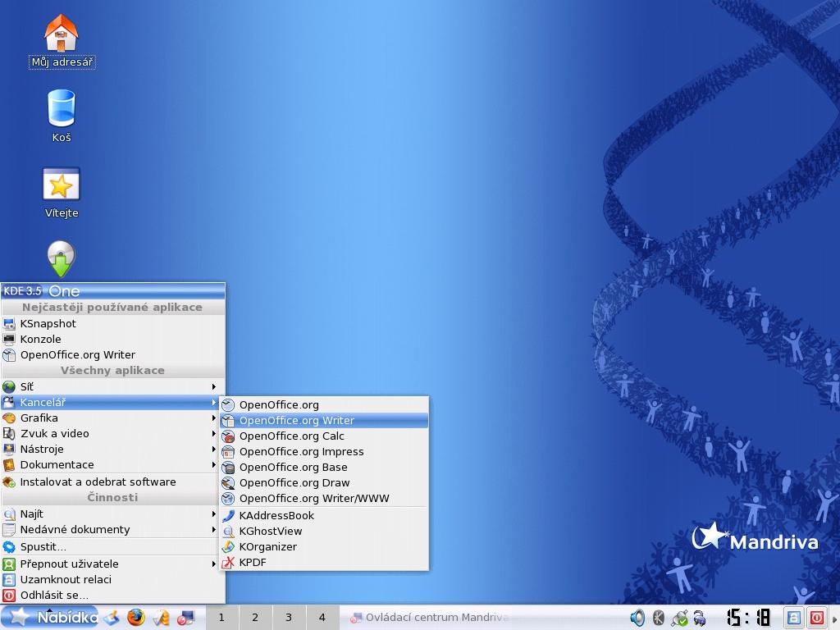Click the Nabídka start menu button
This screenshot has width=840, height=630.
point(51,617)
